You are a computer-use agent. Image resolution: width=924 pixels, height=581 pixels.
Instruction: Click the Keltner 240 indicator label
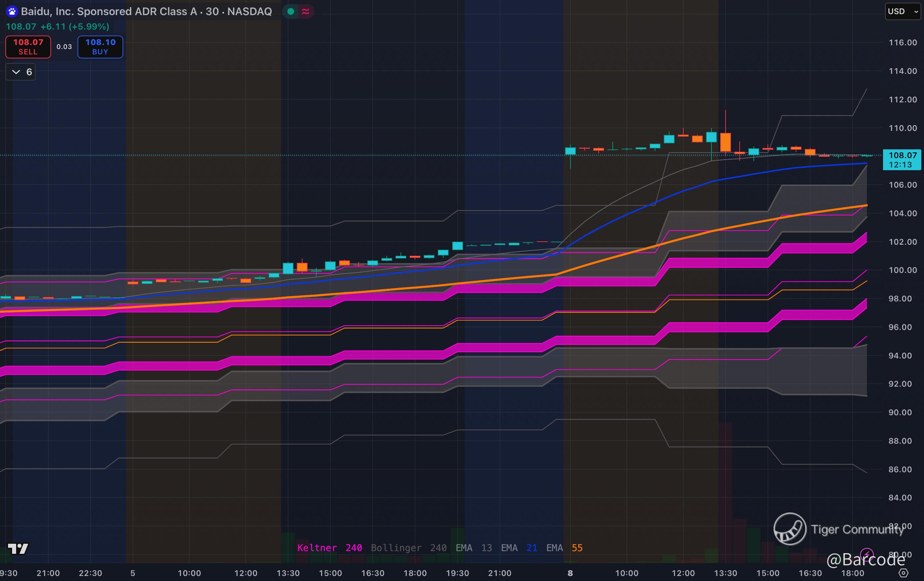click(329, 548)
